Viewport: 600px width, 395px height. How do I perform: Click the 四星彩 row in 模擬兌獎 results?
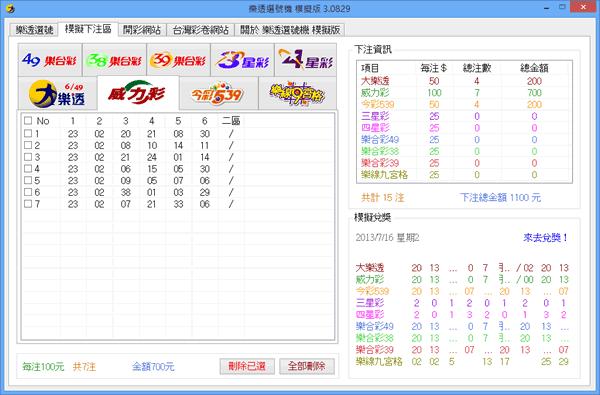point(462,315)
